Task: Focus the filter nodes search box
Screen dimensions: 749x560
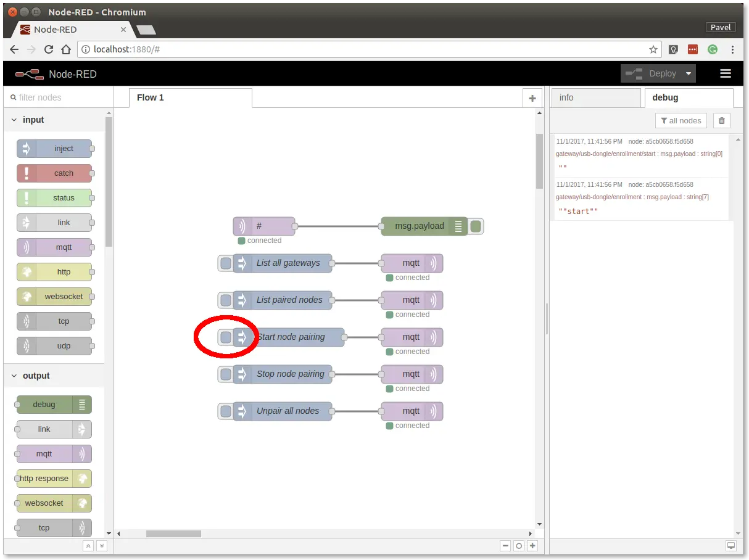Action: pos(59,97)
